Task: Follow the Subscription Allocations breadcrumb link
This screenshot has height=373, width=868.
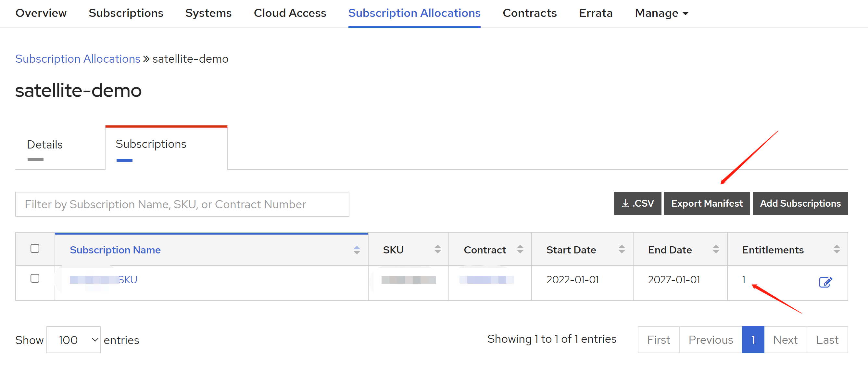Action: (x=78, y=59)
